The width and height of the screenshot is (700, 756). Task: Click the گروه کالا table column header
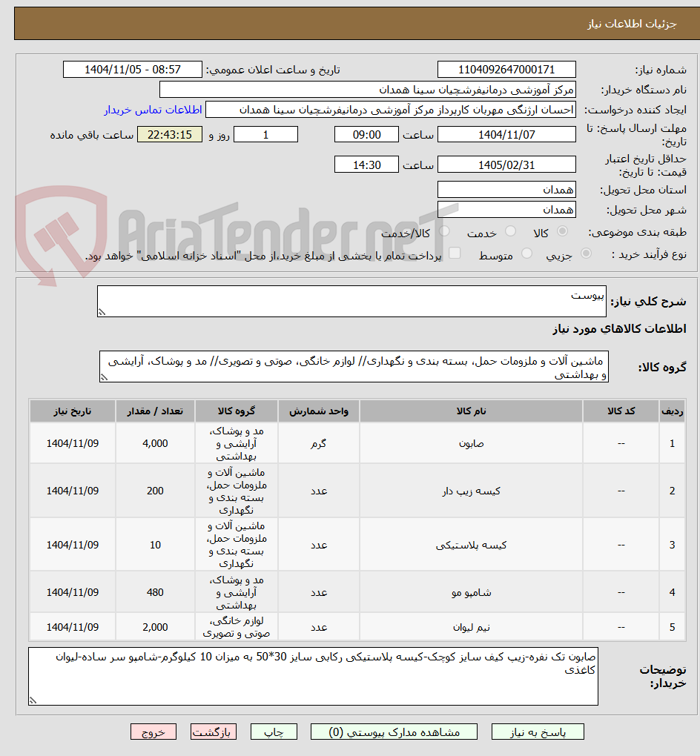click(x=237, y=411)
